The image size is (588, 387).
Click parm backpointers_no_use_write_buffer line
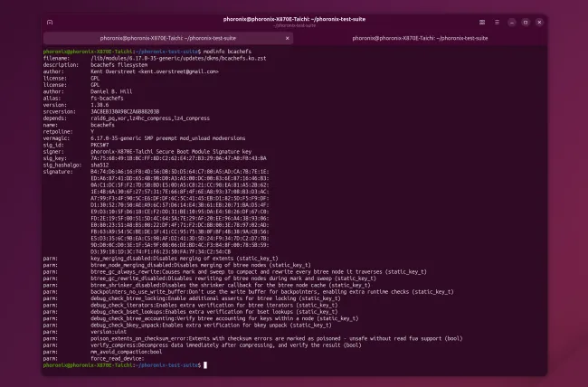point(272,292)
